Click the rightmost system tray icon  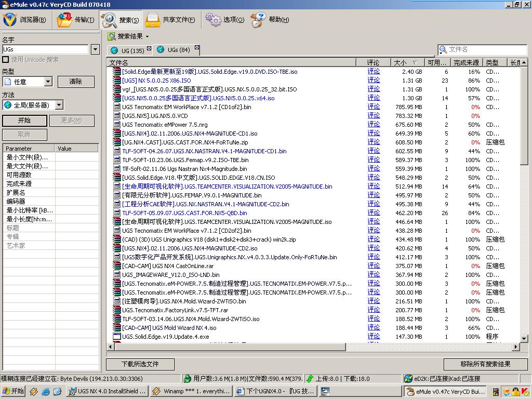click(525, 392)
